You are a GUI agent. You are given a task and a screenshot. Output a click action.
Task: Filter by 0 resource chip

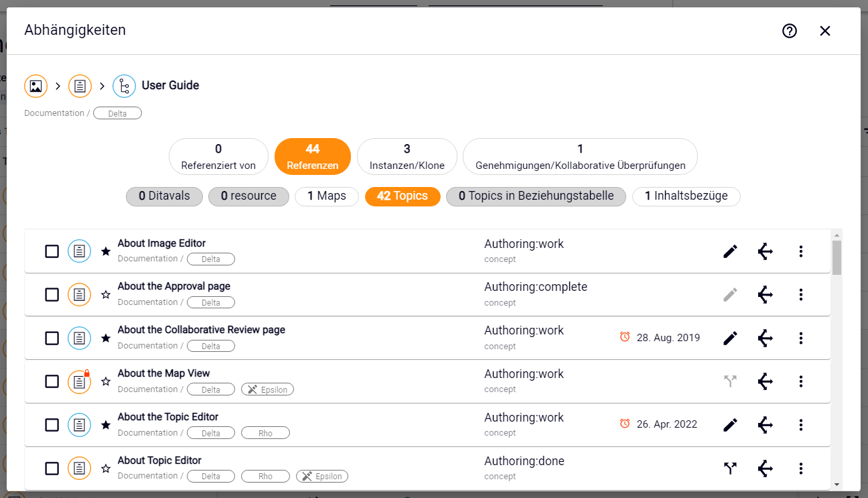248,196
